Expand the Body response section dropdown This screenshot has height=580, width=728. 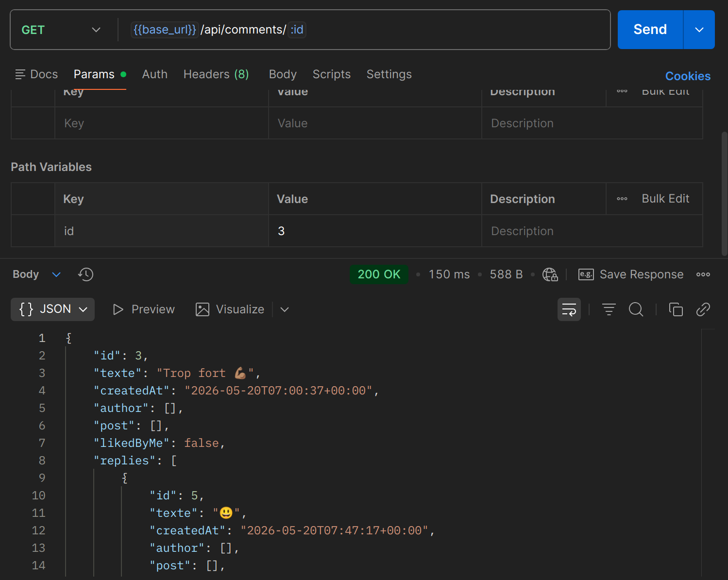tap(56, 274)
